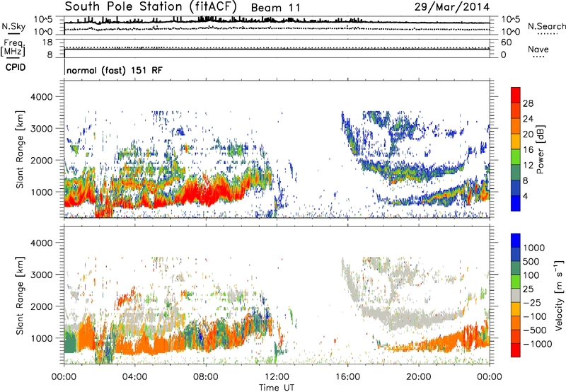Click the date '29/Mar/2014'
566x392 pixels.
coord(452,7)
